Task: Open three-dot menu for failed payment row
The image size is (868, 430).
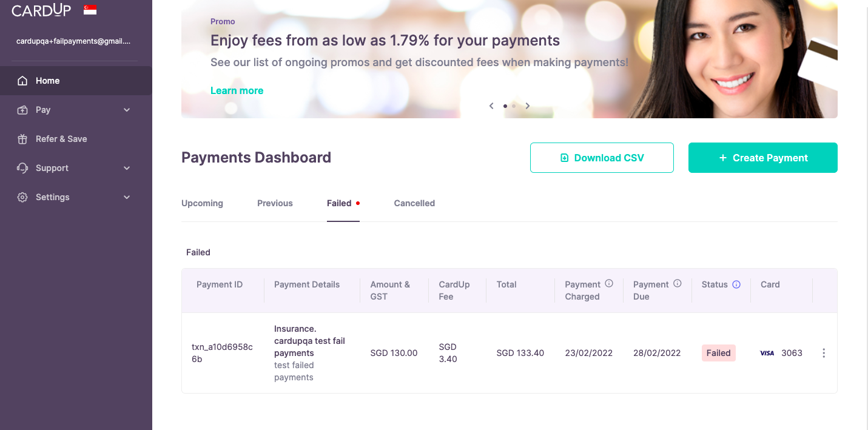Action: point(823,353)
